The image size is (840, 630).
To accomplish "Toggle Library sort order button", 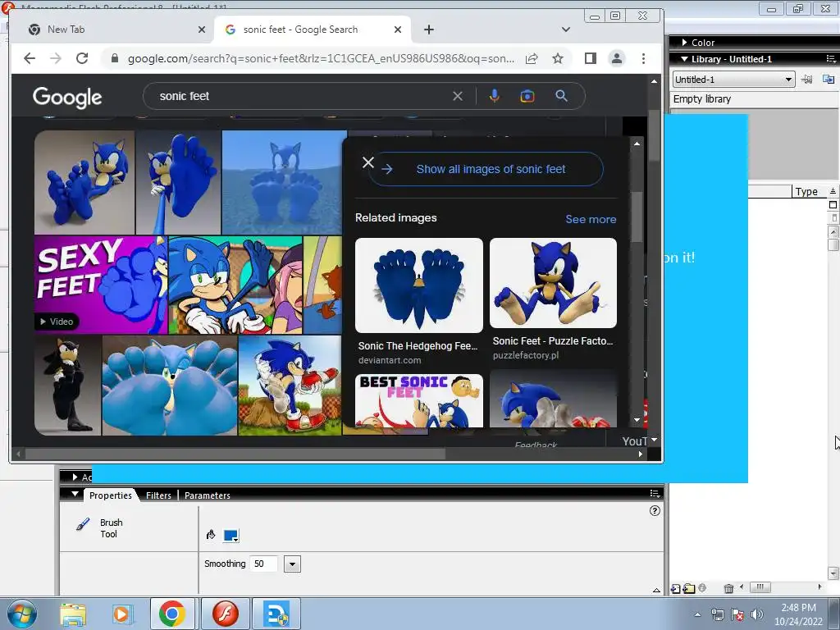I will point(833,191).
